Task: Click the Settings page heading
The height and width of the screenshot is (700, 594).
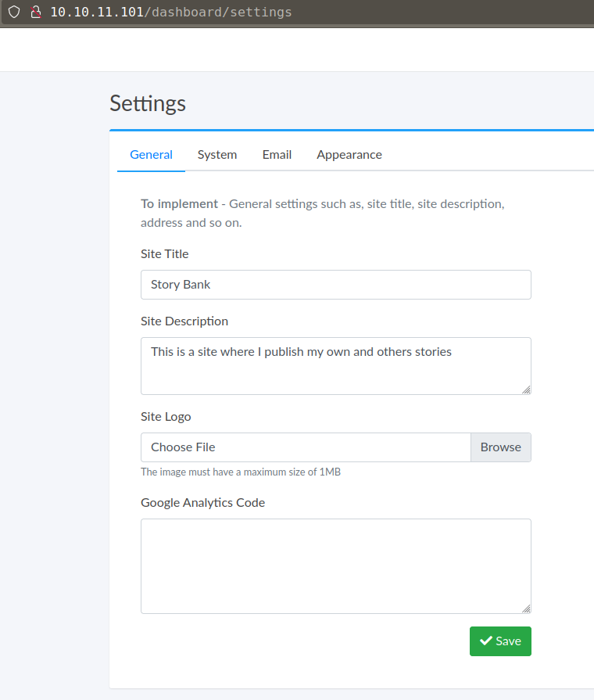Action: [x=148, y=103]
